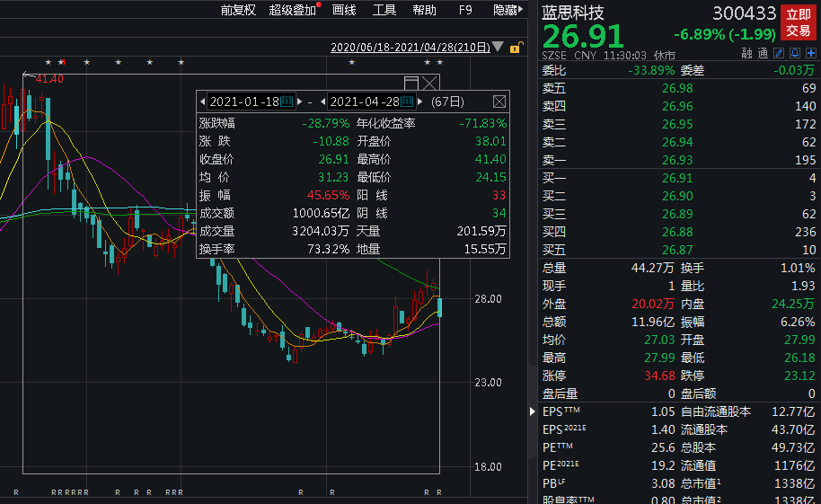Click the last R marker at chart bottom right

439,492
